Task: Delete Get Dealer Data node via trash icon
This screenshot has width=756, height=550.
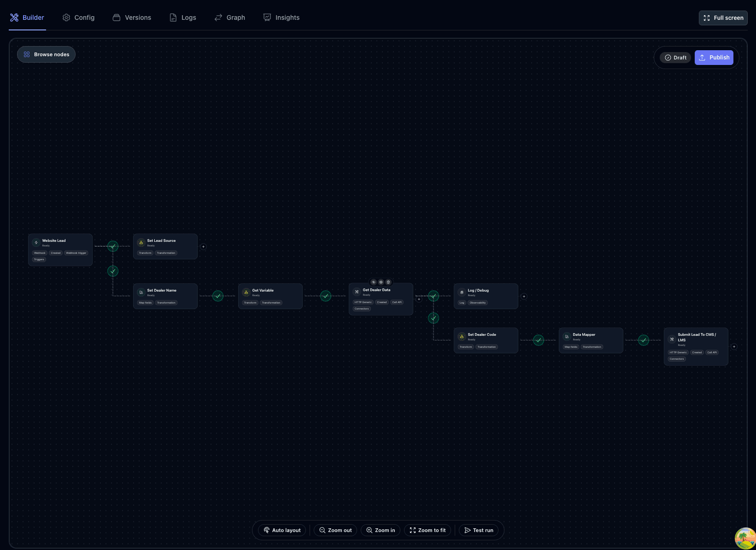Action: coord(388,282)
